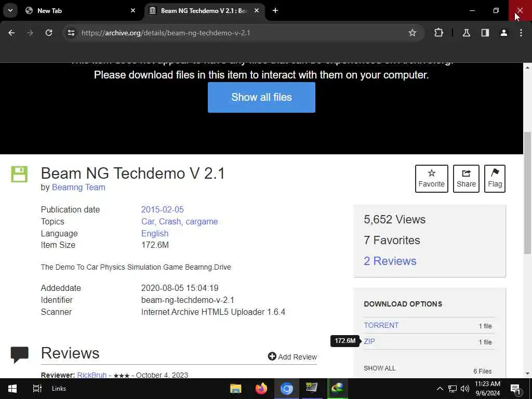Click Add Review
The width and height of the screenshot is (532, 399).
[x=292, y=356]
